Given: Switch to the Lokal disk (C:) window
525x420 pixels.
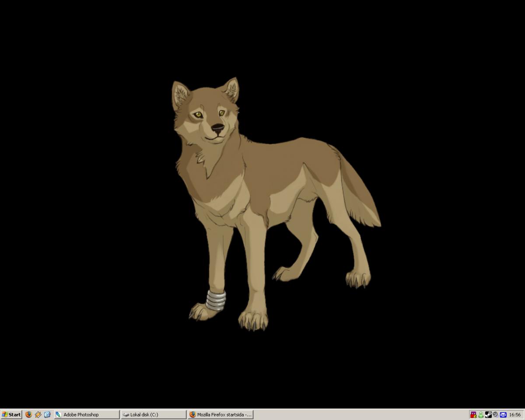Looking at the screenshot, I should click(x=154, y=414).
